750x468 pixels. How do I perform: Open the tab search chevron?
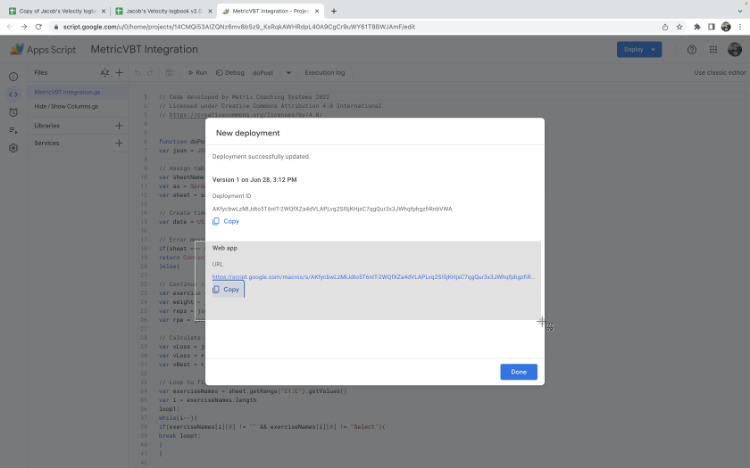pos(740,11)
